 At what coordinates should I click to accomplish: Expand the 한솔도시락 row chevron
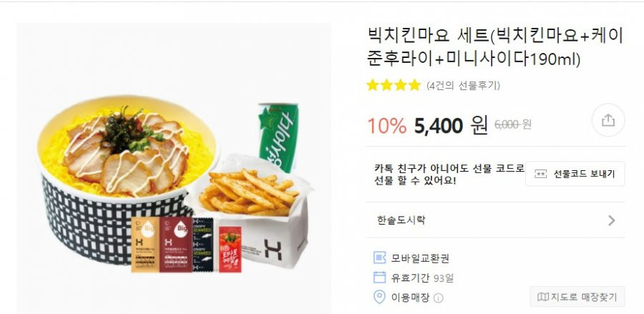[612, 220]
